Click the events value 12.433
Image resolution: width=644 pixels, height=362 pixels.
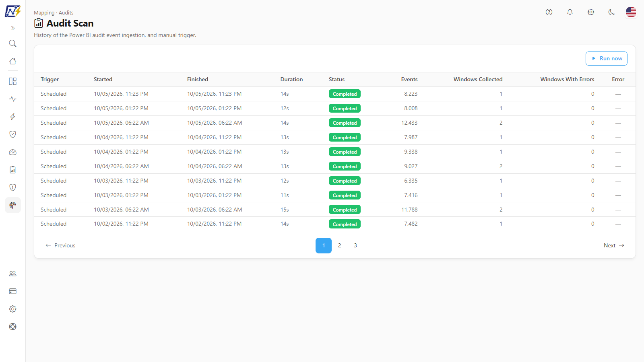(409, 123)
